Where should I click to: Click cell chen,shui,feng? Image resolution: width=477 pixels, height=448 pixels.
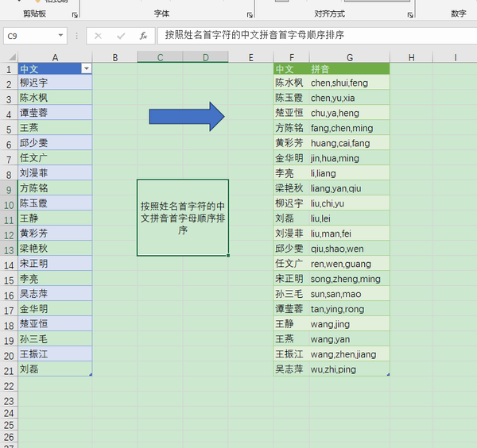click(350, 83)
